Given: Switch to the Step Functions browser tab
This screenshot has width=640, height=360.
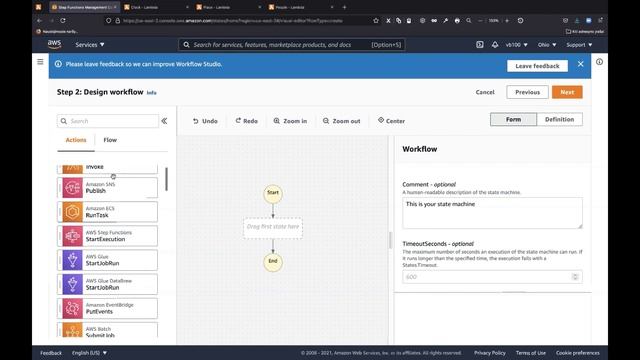Looking at the screenshot, I should tap(84, 7).
